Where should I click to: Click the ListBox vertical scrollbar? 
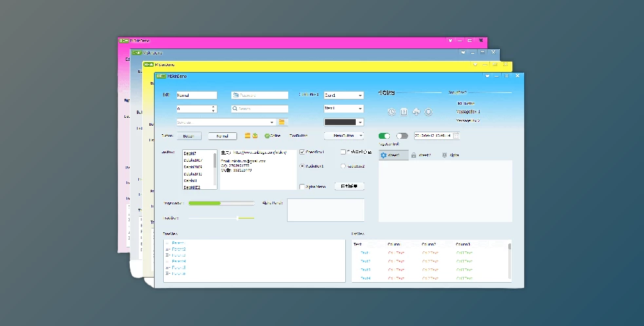point(215,170)
